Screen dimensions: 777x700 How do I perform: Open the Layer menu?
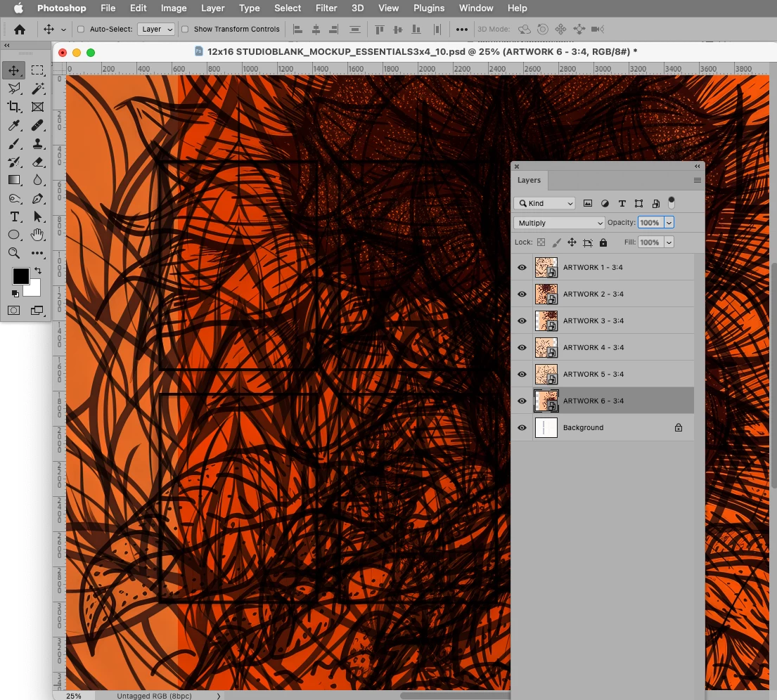(212, 8)
